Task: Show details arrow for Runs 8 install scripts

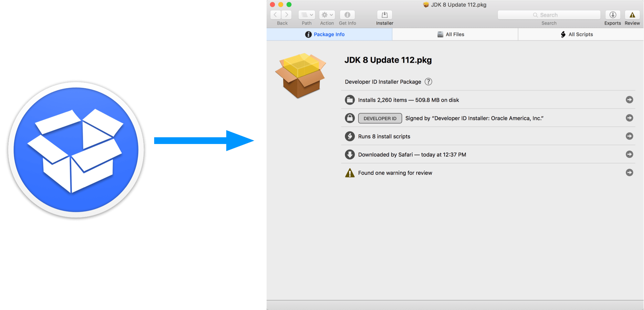Action: point(629,136)
